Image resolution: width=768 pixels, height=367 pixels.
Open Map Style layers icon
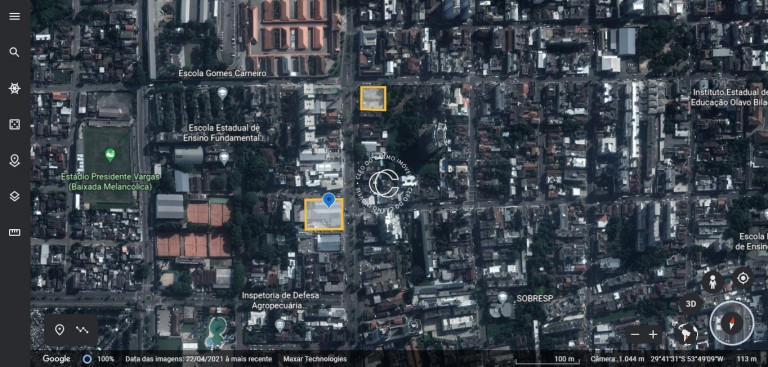point(15,196)
